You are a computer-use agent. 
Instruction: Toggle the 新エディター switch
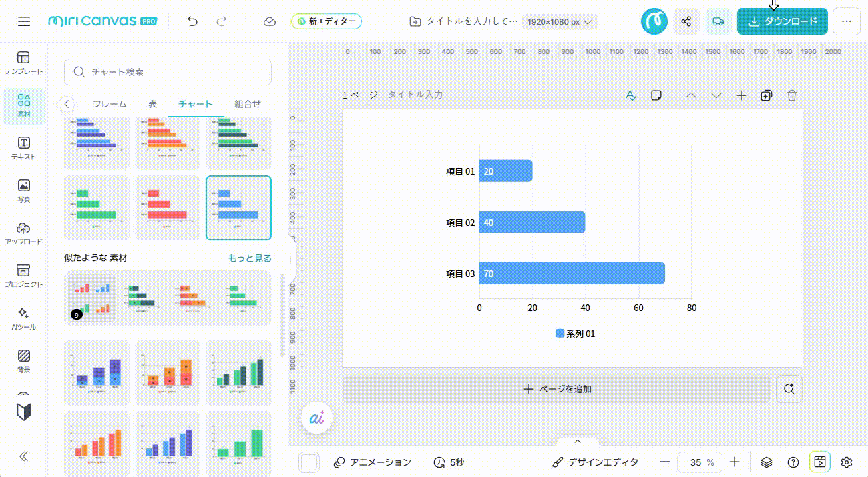click(327, 21)
